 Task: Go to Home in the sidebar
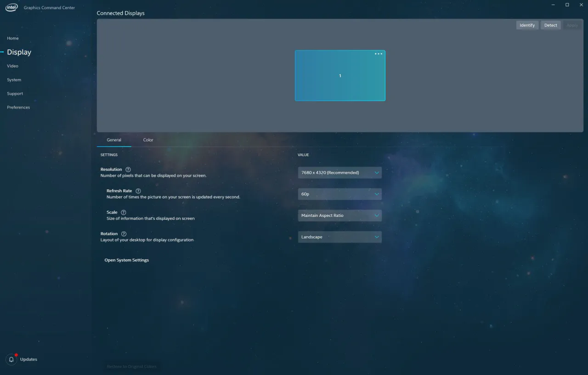click(13, 39)
